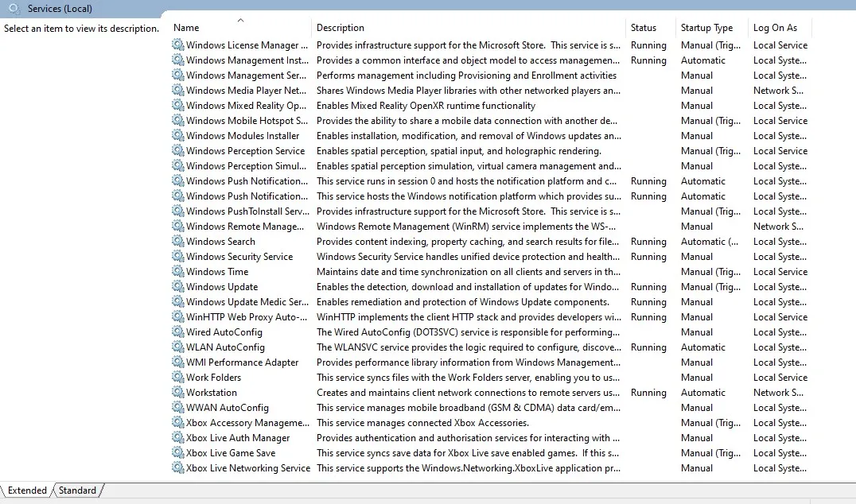Select the Windows Perception Simulation service name
Screen dimensions: 856x504
tap(246, 166)
